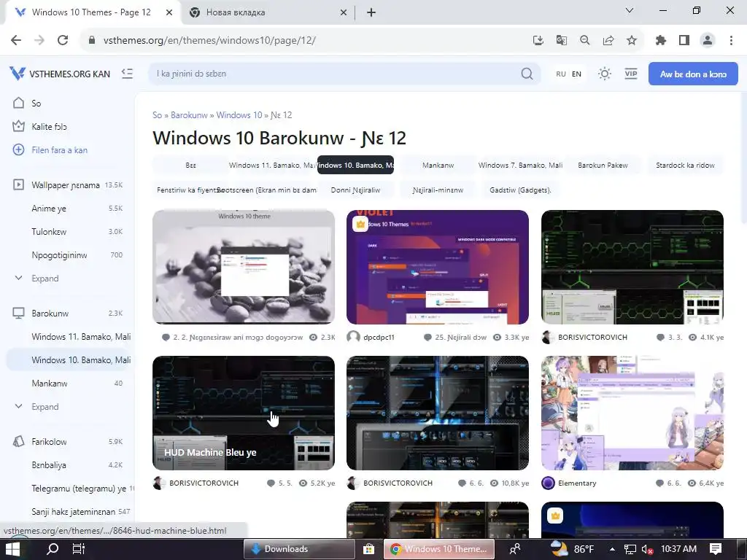The width and height of the screenshot is (747, 560).
Task: Switch site language to EN
Action: tap(576, 74)
